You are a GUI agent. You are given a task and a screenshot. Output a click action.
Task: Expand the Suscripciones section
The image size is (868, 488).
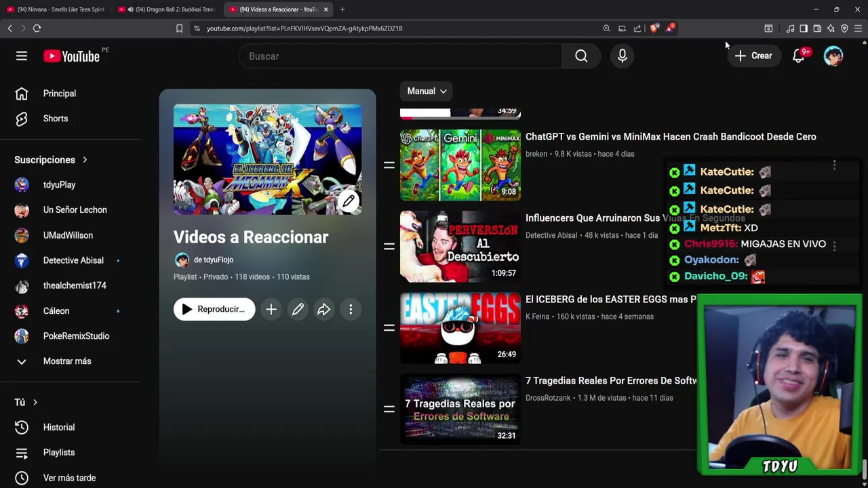coord(51,160)
